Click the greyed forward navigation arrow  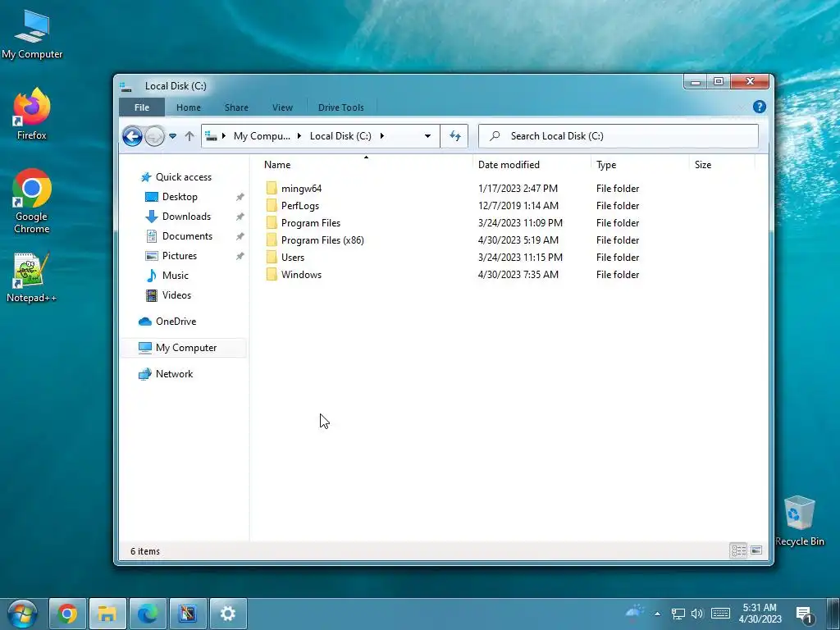point(154,136)
